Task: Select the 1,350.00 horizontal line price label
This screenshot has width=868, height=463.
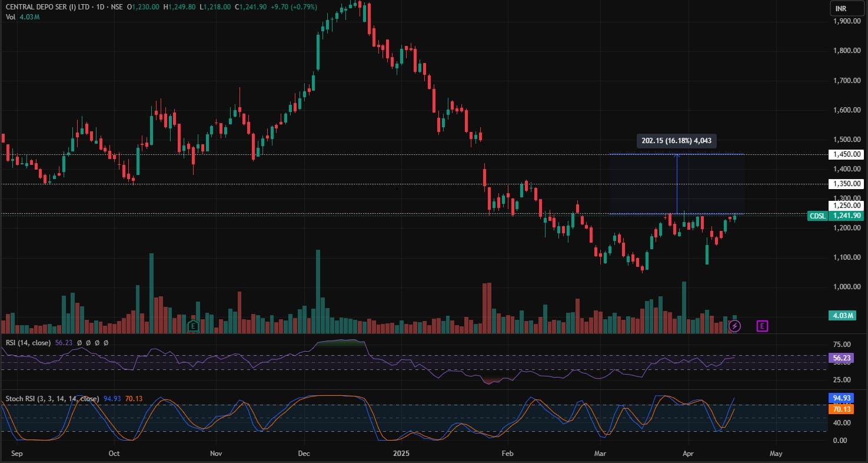Action: coord(847,184)
